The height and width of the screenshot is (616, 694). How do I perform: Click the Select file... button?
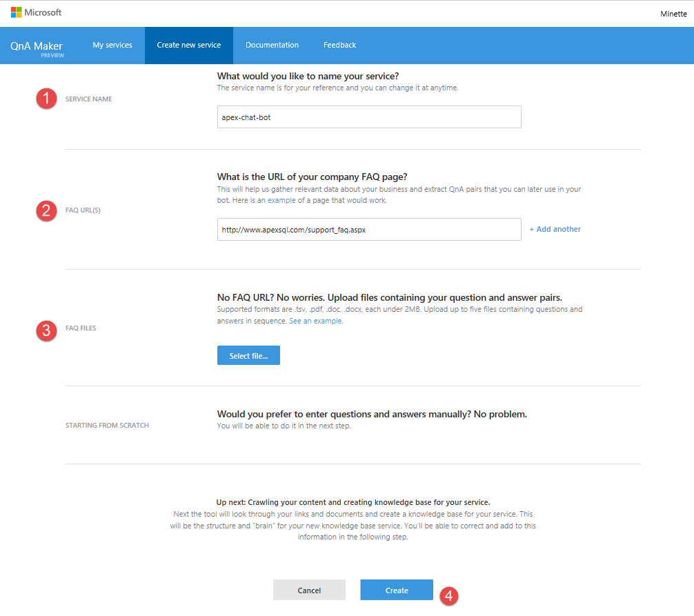(248, 355)
